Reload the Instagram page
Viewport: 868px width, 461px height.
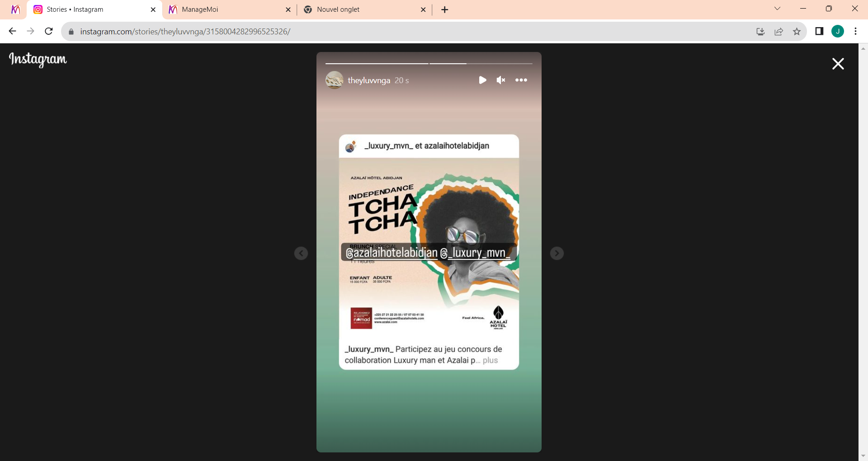point(49,31)
